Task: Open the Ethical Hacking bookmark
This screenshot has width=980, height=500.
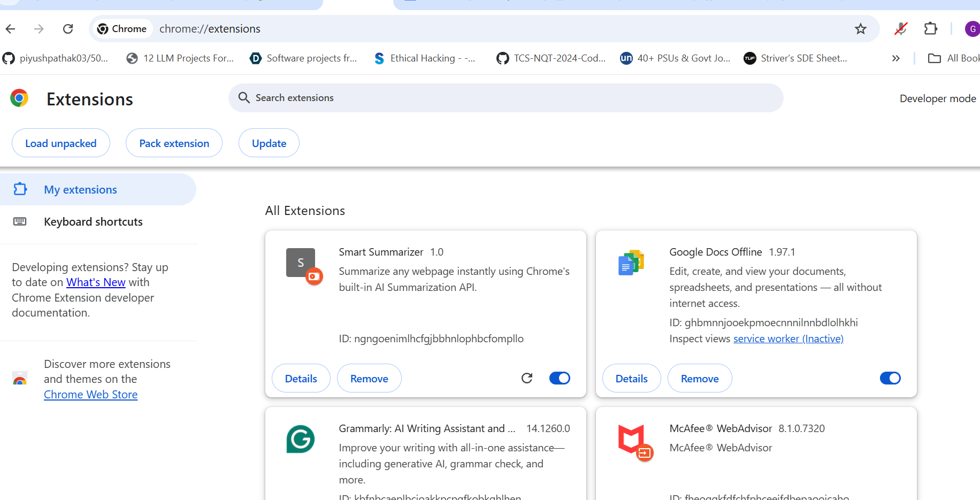Action: (425, 58)
